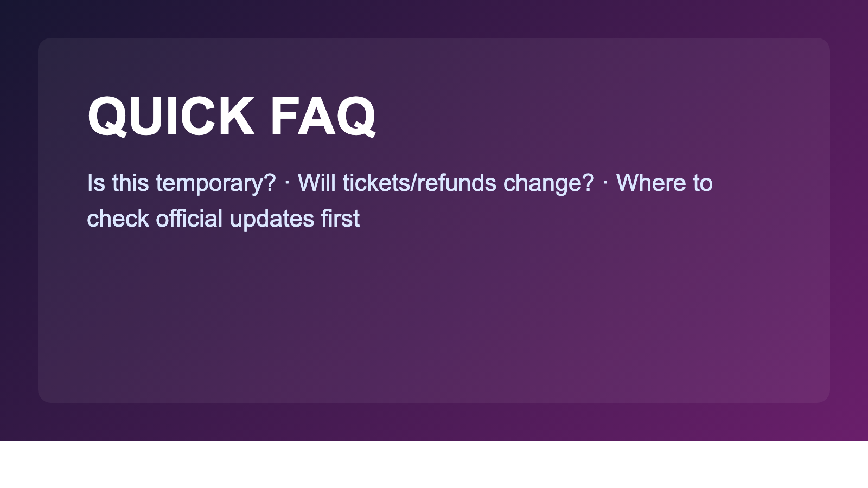Select the "Will tickets/refunds change?" question
The image size is (868, 488).
click(x=445, y=183)
